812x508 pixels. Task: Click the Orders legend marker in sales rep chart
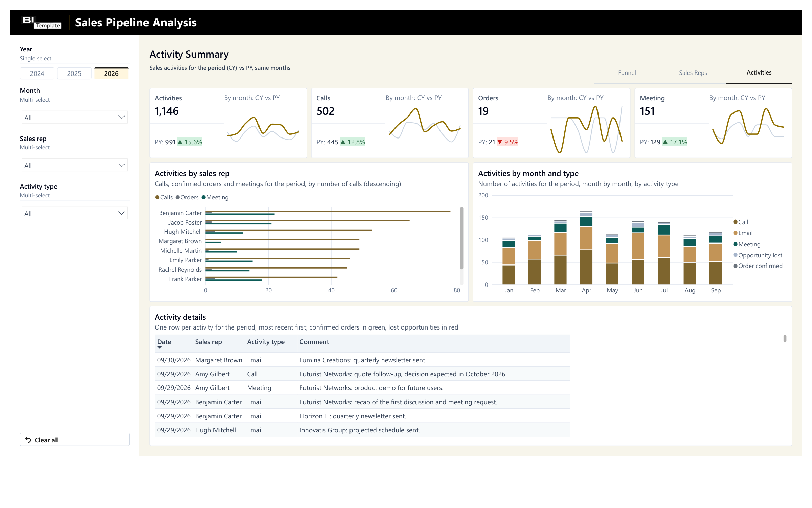pyautogui.click(x=178, y=197)
